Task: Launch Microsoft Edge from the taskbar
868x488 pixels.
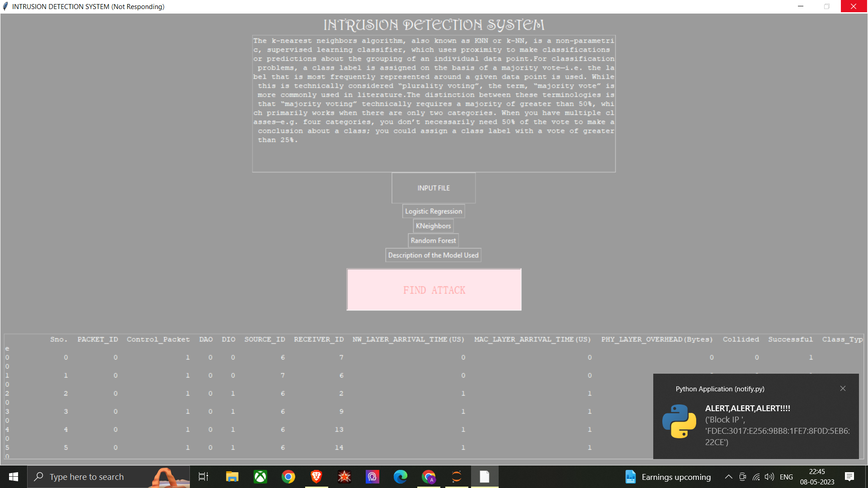Action: [x=401, y=477]
